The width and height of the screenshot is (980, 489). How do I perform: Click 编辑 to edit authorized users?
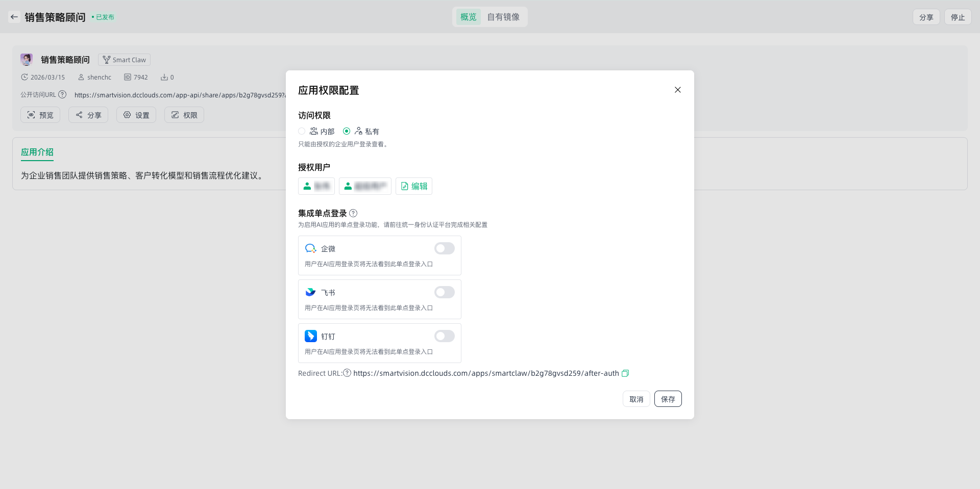tap(414, 186)
